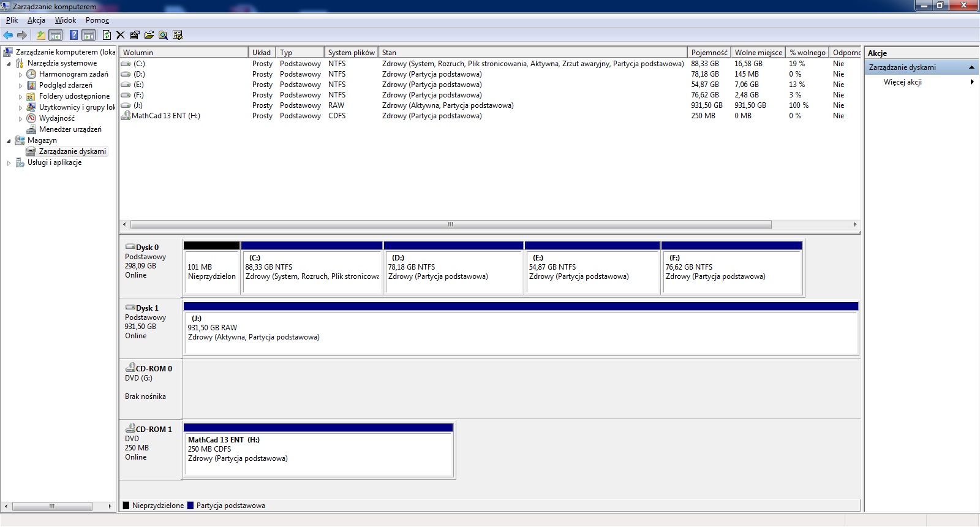This screenshot has width=980, height=527.
Task: Click the horizontal scrollbar of volume list
Action: pos(451,224)
